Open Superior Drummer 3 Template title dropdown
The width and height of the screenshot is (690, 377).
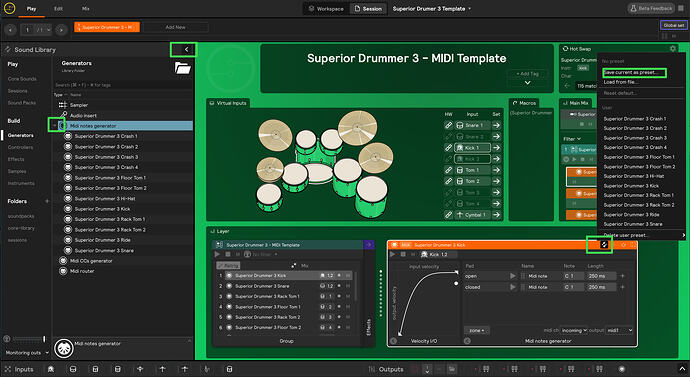[x=432, y=8]
